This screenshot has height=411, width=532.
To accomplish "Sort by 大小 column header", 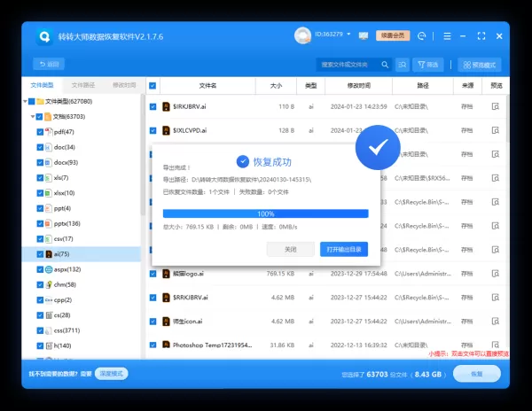I will click(x=276, y=86).
